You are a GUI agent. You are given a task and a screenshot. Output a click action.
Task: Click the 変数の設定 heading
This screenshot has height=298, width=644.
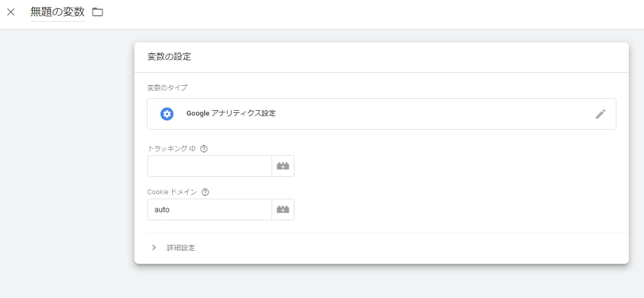click(x=169, y=56)
